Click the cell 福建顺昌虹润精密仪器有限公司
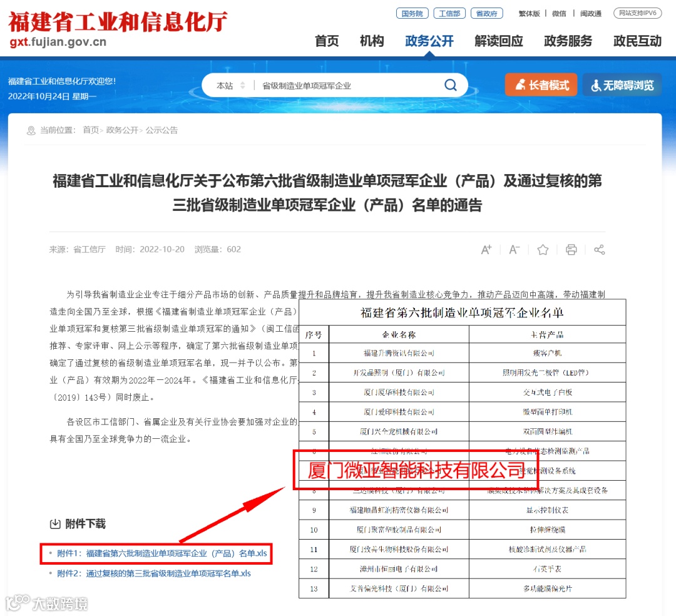676x616 pixels. [x=399, y=510]
